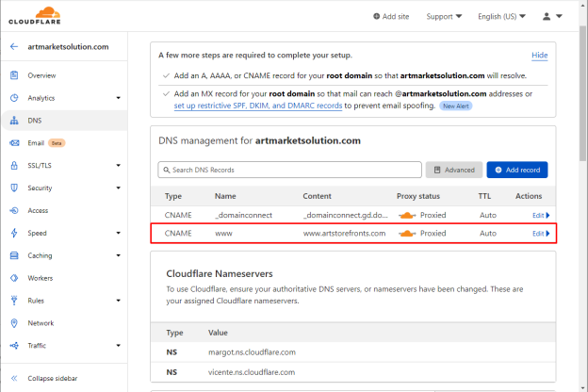The height and width of the screenshot is (392, 588).
Task: Click the Search DNS Records field
Action: [289, 170]
